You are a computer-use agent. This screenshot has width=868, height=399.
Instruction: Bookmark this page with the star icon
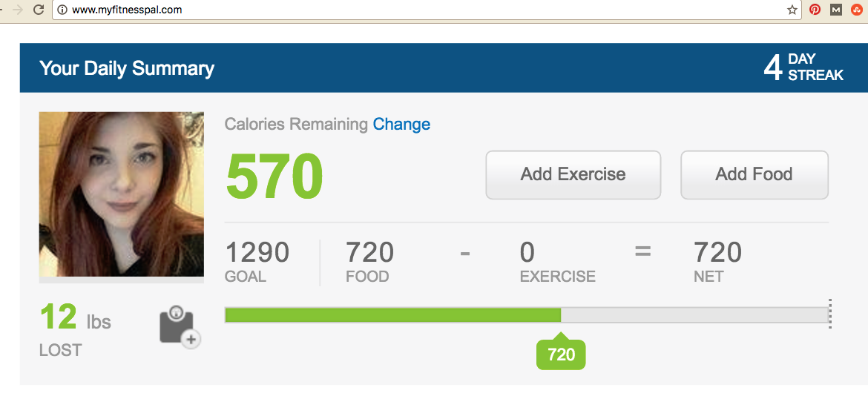792,10
